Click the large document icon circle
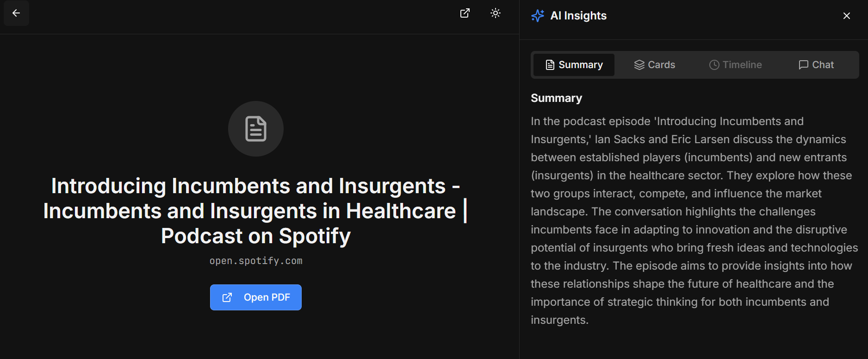The image size is (868, 359). click(x=256, y=129)
